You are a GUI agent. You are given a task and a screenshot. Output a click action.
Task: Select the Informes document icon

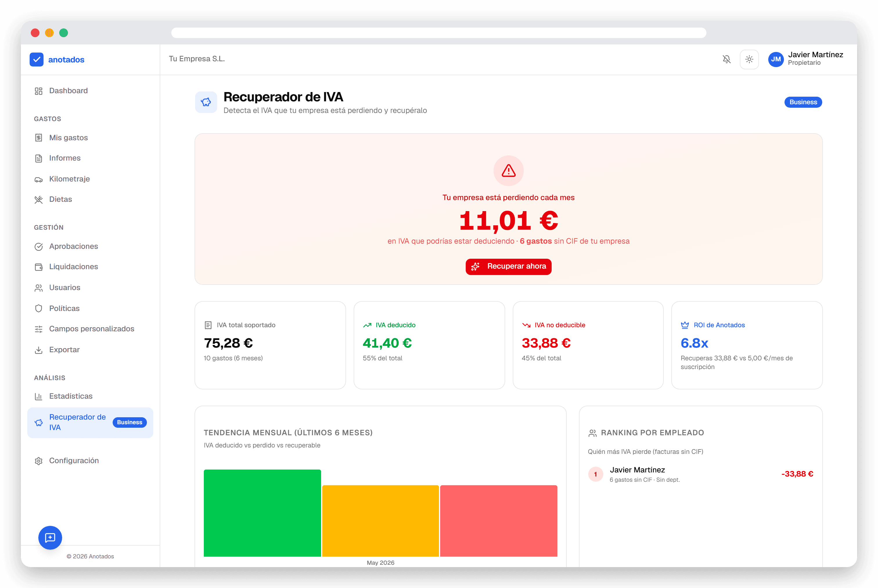tap(39, 159)
